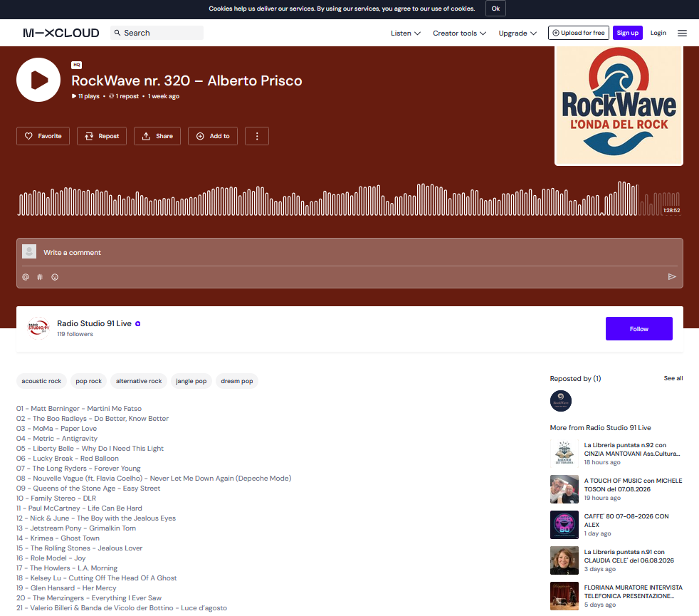The height and width of the screenshot is (616, 699).
Task: Open the emoji picker icon
Action: [x=55, y=277]
